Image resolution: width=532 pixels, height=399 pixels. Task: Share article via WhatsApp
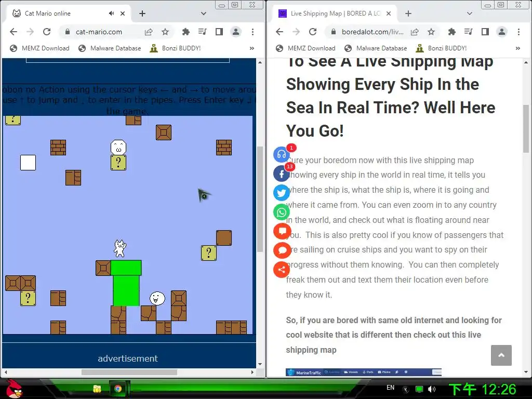click(x=281, y=212)
